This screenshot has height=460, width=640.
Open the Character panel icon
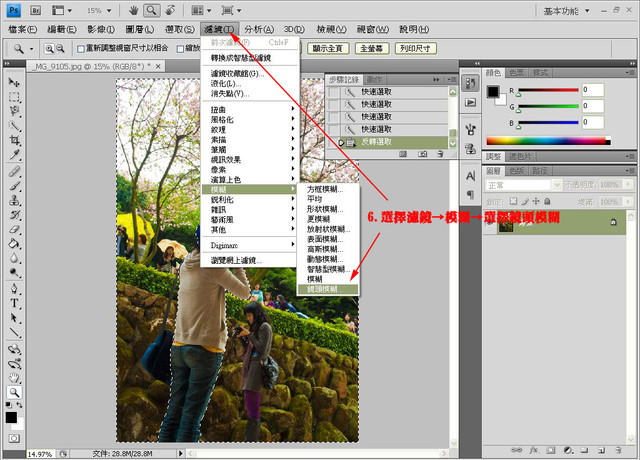(x=470, y=176)
